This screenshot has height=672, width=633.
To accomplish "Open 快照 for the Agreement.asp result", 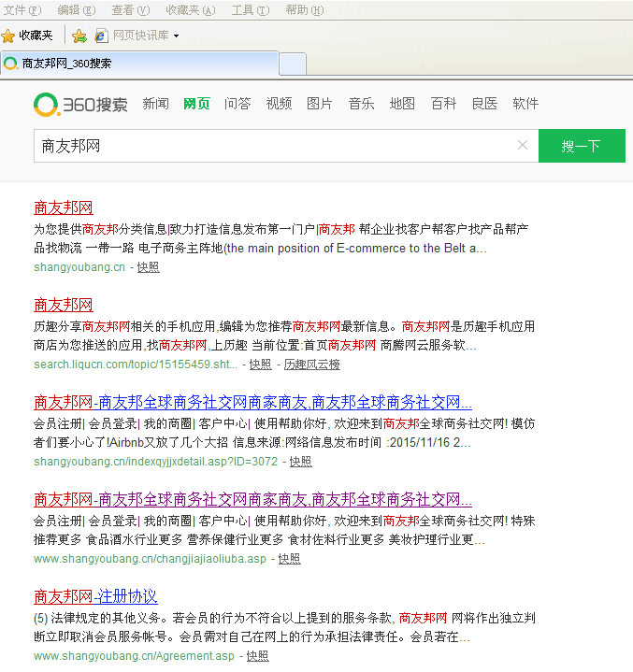I will tap(258, 656).
